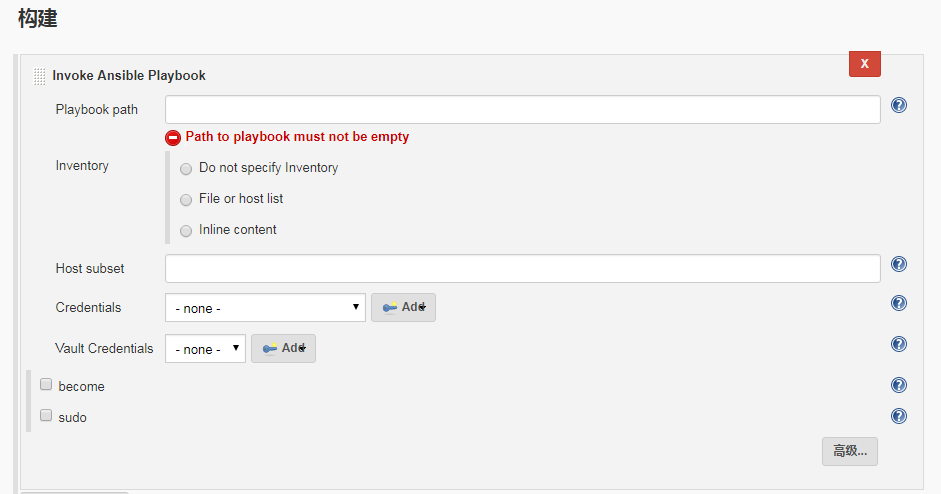Click Add button next to Vault Credentials
This screenshot has width=941, height=494.
(283, 349)
